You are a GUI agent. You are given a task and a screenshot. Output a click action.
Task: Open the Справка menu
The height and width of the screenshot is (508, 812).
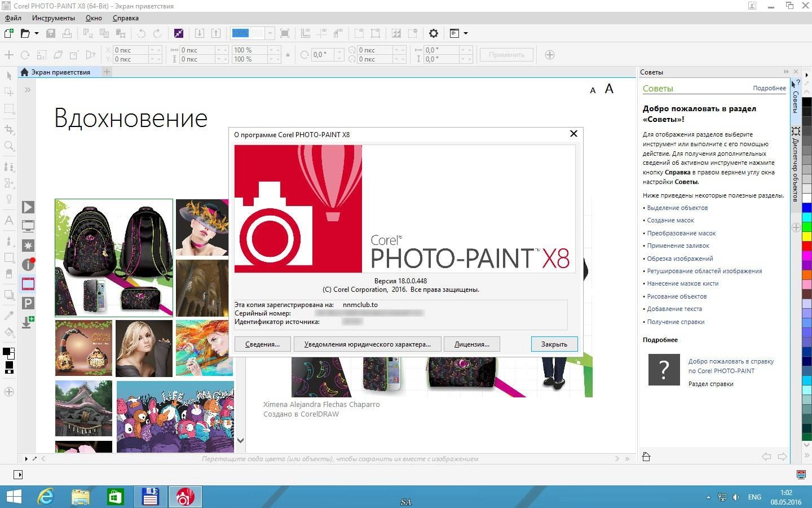tap(125, 18)
